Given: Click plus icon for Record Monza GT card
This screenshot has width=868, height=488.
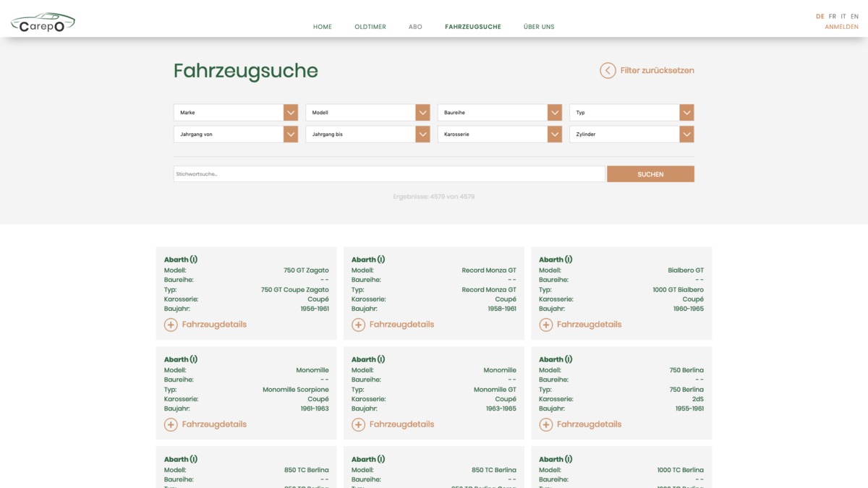Looking at the screenshot, I should [358, 325].
